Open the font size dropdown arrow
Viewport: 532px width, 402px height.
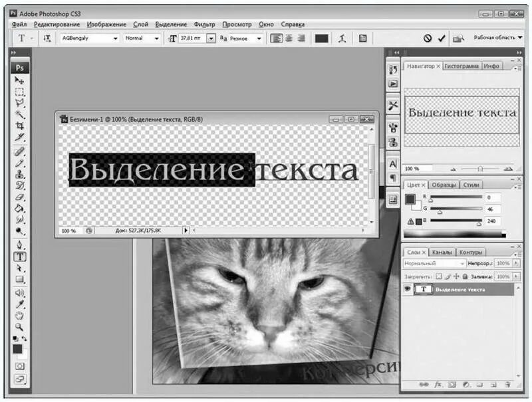[211, 39]
